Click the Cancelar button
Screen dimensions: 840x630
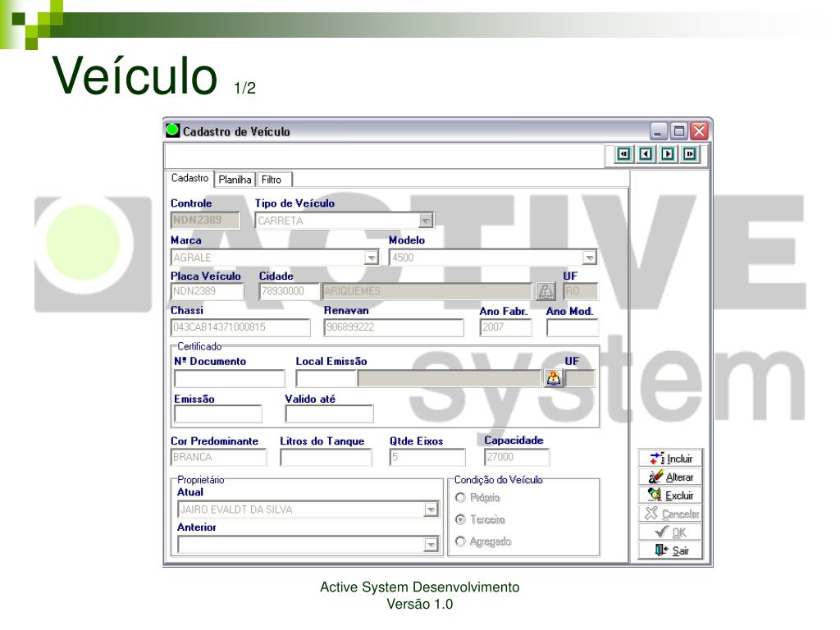click(670, 514)
